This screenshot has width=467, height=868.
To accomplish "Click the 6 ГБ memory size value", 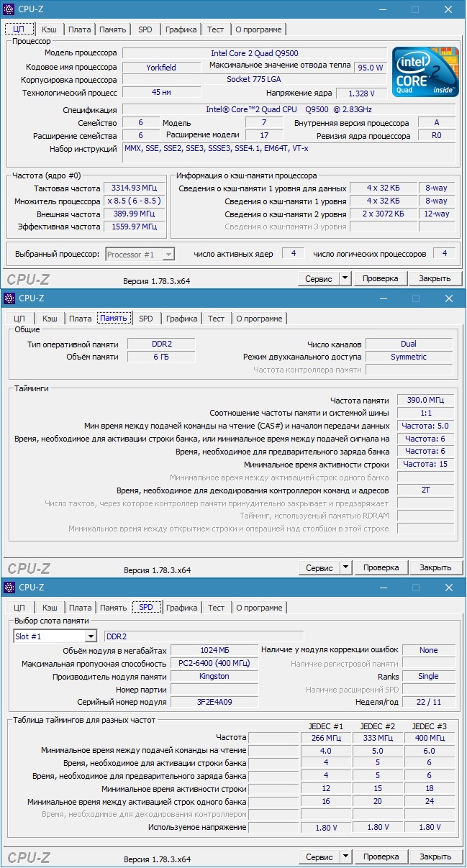I will point(161,357).
